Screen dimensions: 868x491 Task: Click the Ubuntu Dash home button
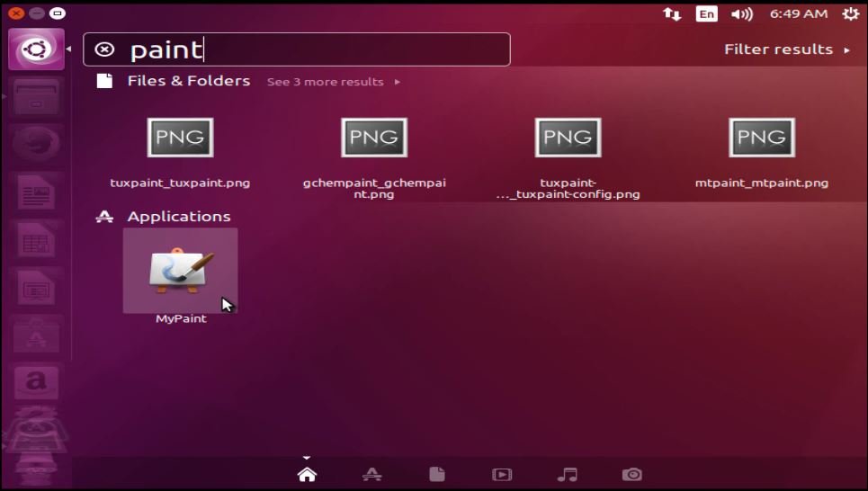pyautogui.click(x=37, y=49)
